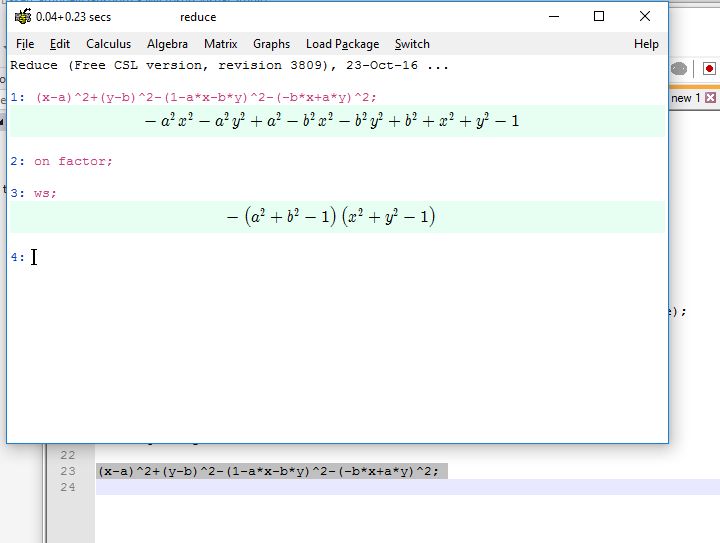Click the Reduce application icon in title bar
Image resolution: width=720 pixels, height=543 pixels.
(x=22, y=17)
